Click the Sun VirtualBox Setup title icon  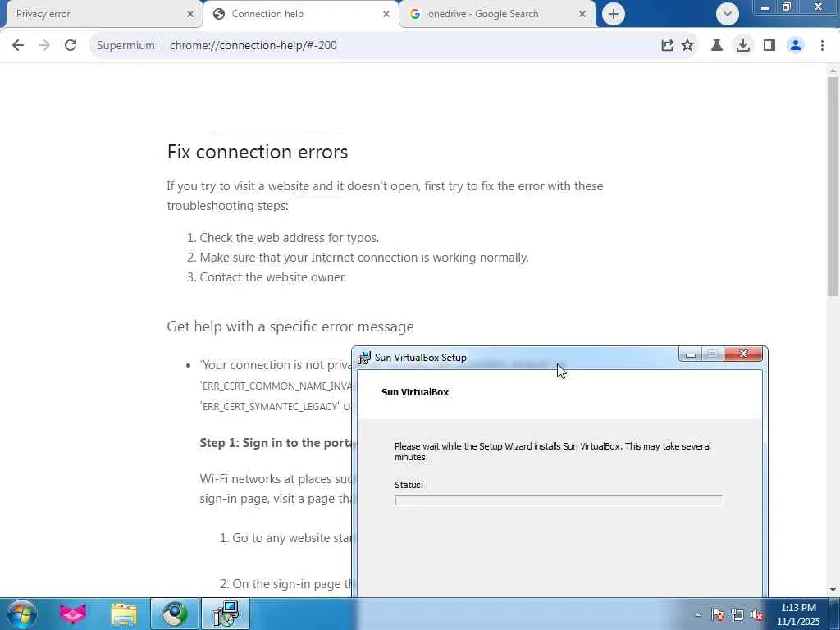tap(365, 358)
